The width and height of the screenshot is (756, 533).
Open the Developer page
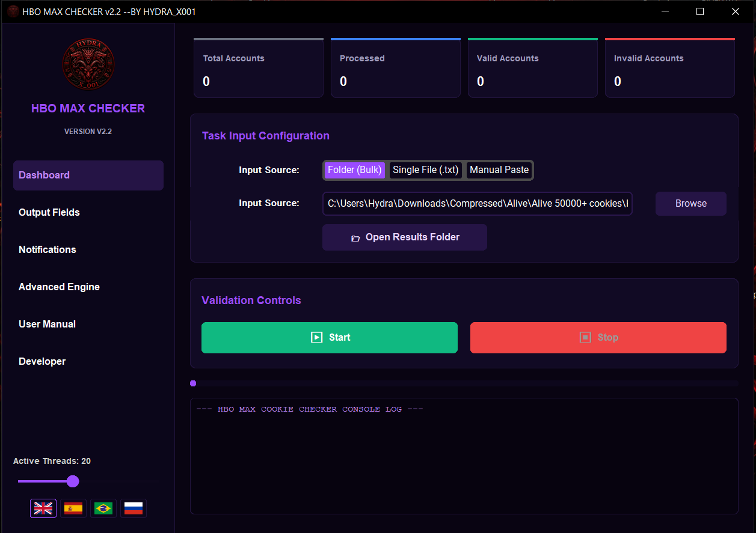point(88,362)
